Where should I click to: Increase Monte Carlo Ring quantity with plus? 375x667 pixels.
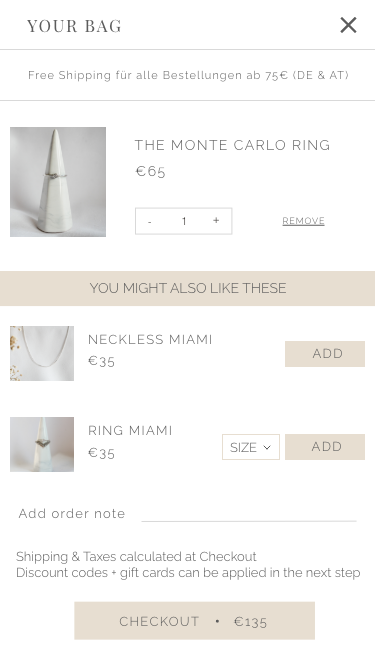(216, 220)
